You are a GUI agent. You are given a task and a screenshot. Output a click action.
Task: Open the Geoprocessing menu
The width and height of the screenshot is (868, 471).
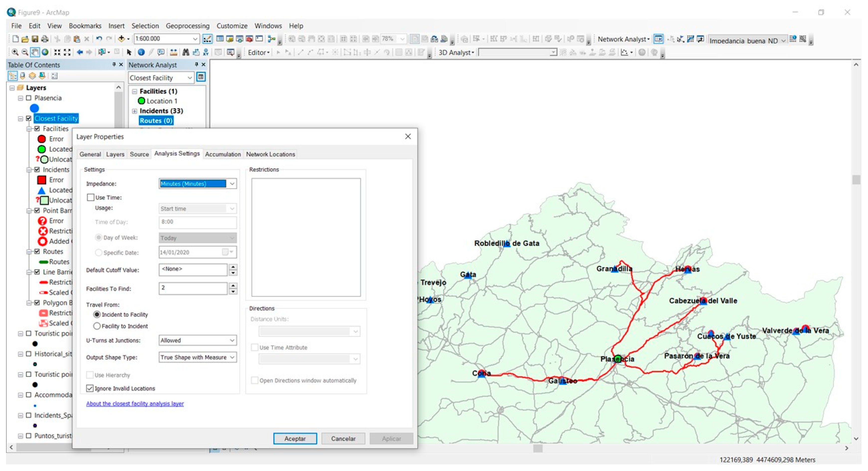click(187, 26)
